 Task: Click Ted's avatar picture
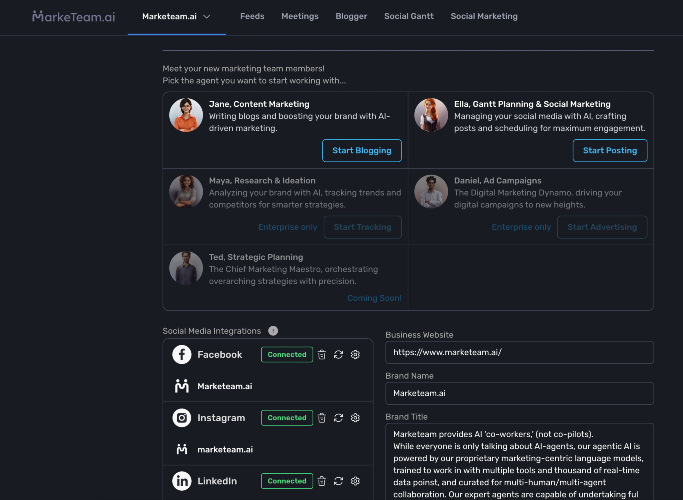[186, 268]
